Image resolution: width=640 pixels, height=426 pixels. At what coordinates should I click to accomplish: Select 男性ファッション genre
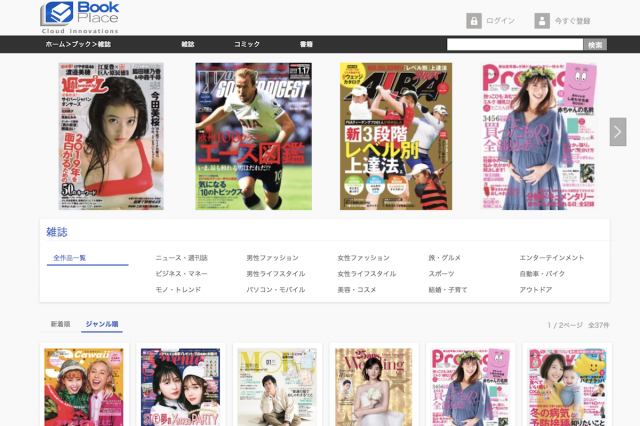coord(272,258)
